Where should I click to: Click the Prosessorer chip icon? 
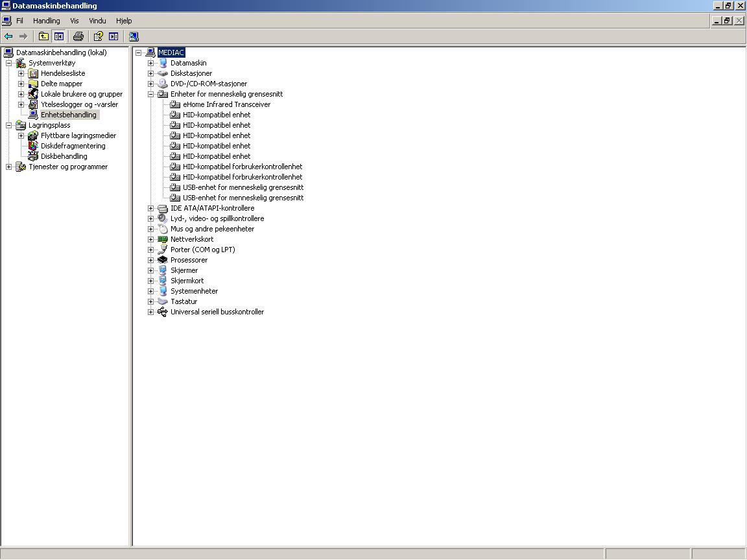pos(163,260)
